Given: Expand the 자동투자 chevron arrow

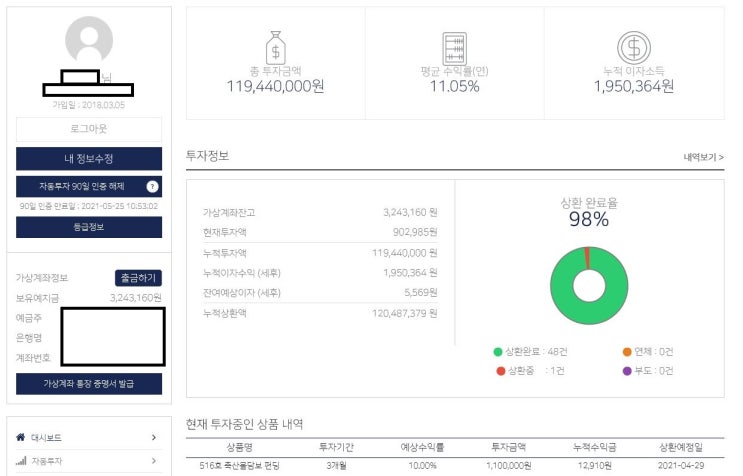Looking at the screenshot, I should tap(154, 460).
